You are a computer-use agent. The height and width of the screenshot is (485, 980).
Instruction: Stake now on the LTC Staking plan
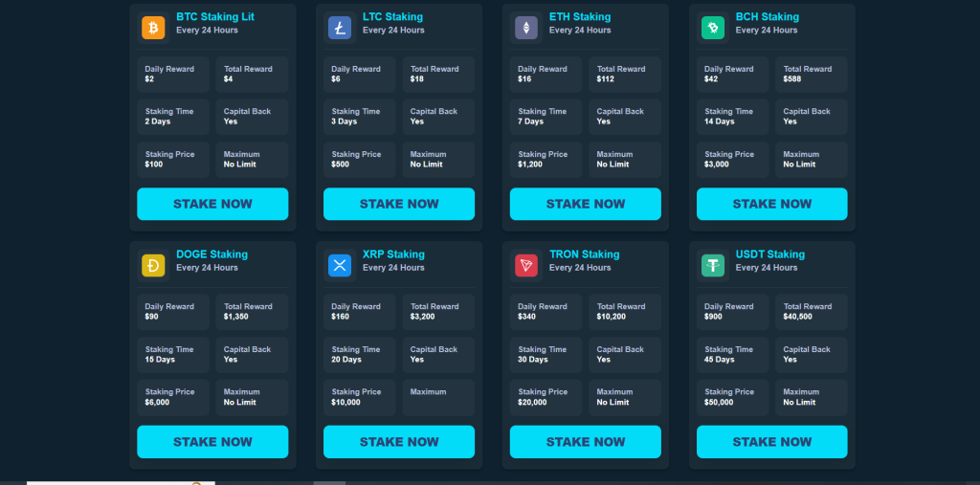399,204
